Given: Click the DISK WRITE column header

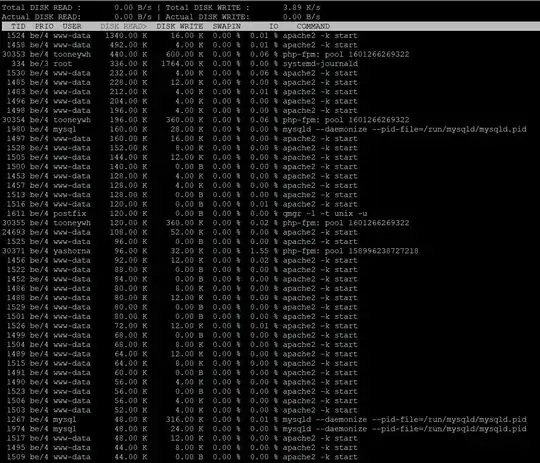Looking at the screenshot, I should (180, 26).
